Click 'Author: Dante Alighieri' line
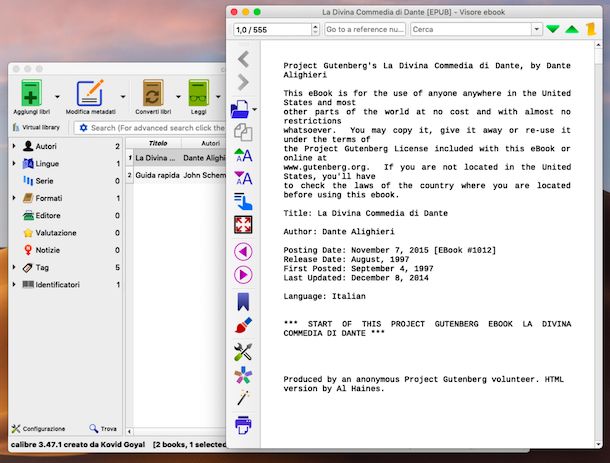Screen dimensions: 610x463 pos(339,232)
